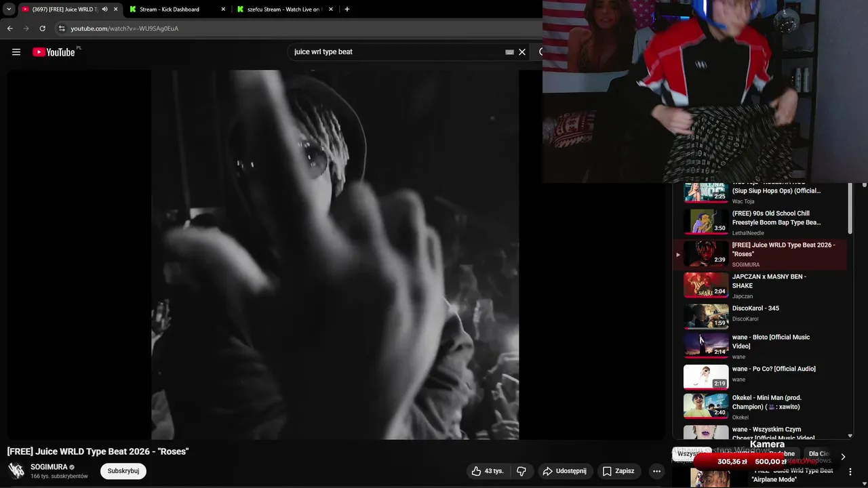
Task: Open 90s Old School Chill Freestyle thumbnail
Action: coord(706,221)
